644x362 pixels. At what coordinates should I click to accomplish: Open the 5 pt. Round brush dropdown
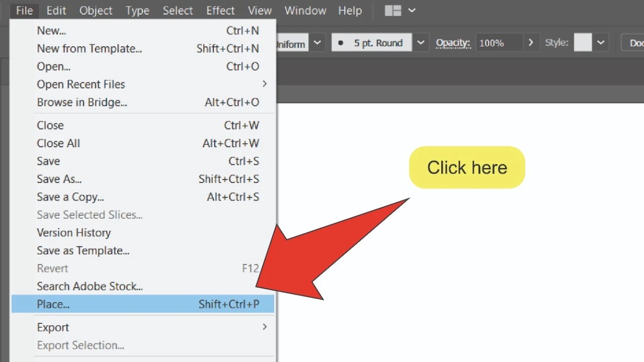[421, 43]
